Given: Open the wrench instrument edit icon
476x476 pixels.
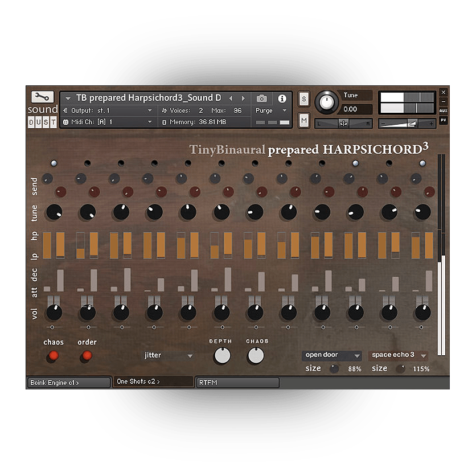Looking at the screenshot, I should pyautogui.click(x=42, y=97).
